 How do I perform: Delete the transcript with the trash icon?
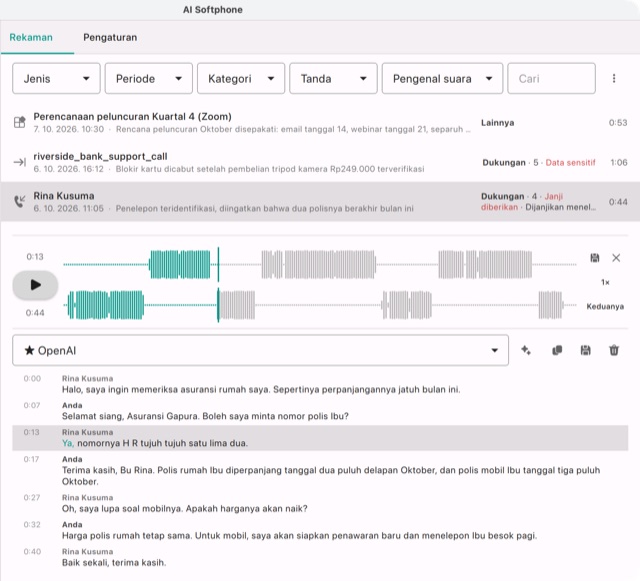tap(614, 350)
